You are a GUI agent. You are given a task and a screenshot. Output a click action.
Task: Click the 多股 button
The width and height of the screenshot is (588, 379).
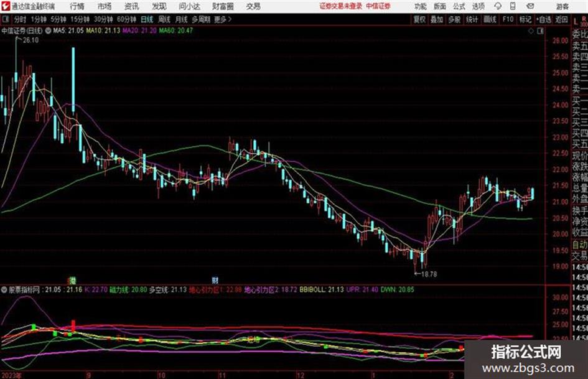(x=454, y=19)
